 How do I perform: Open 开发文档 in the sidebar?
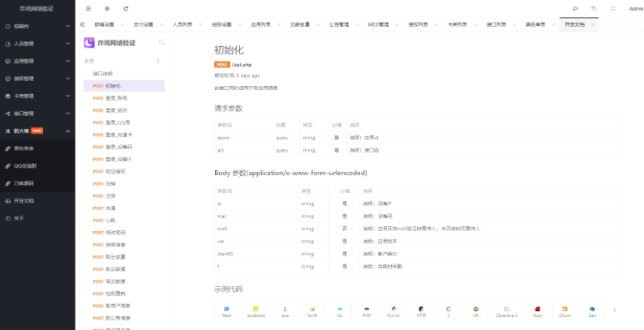click(x=37, y=201)
